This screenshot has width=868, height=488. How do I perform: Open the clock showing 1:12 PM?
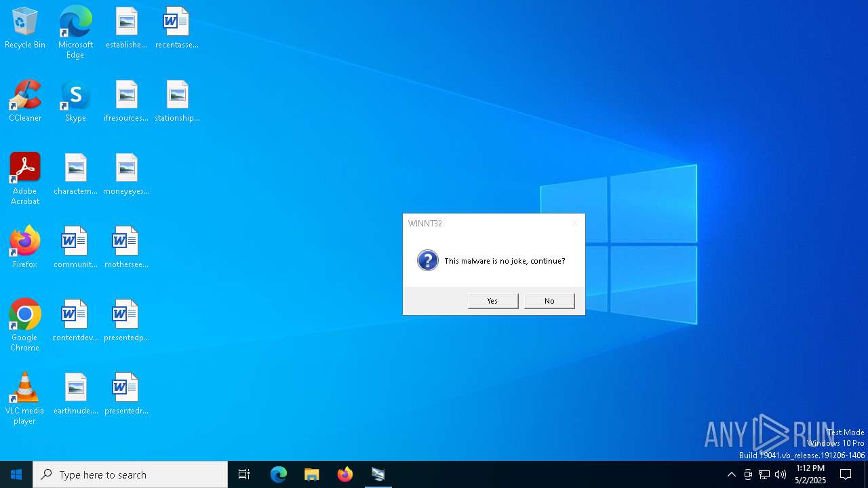click(810, 474)
